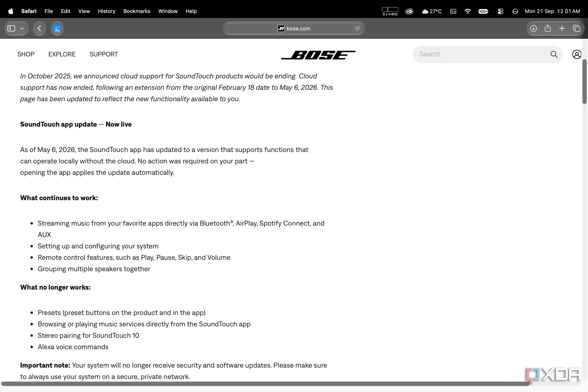This screenshot has width=588, height=392.
Task: Open the EXPLORE navigation menu
Action: coord(62,54)
